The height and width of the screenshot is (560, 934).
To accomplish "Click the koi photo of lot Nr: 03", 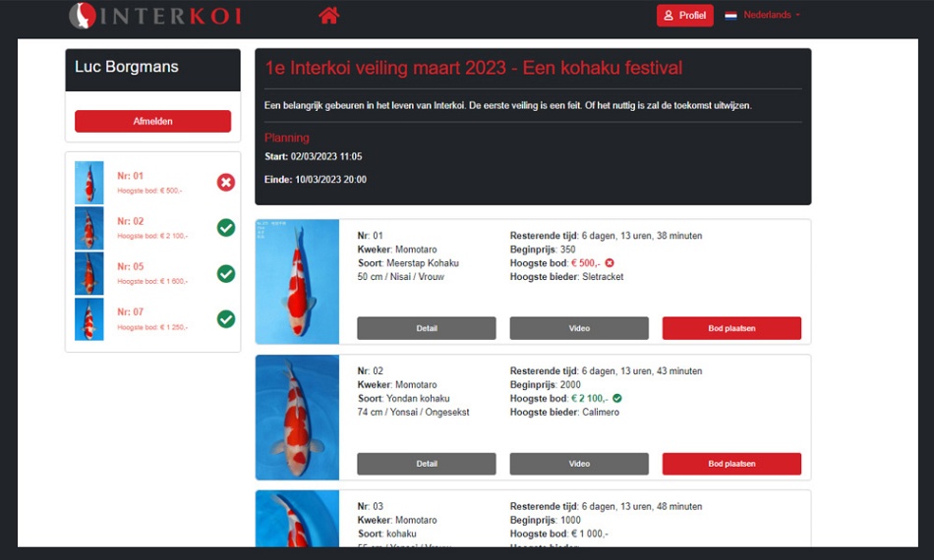I will point(297,519).
